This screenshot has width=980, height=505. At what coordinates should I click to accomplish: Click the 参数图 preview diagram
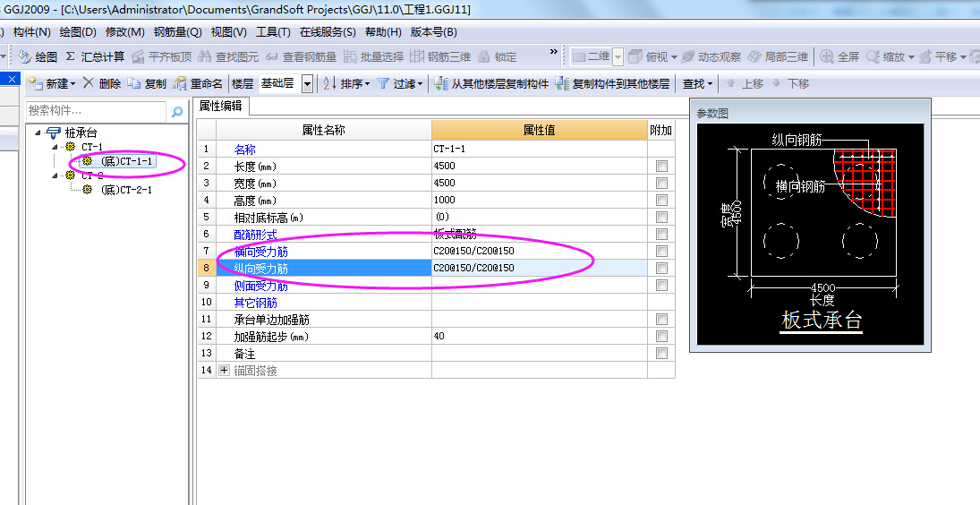[x=811, y=235]
